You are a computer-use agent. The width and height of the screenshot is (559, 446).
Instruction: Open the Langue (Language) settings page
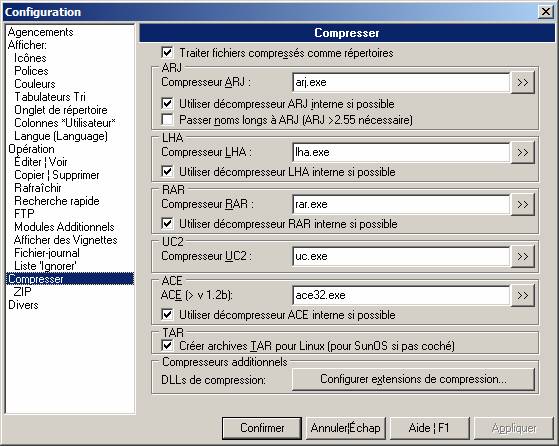61,136
